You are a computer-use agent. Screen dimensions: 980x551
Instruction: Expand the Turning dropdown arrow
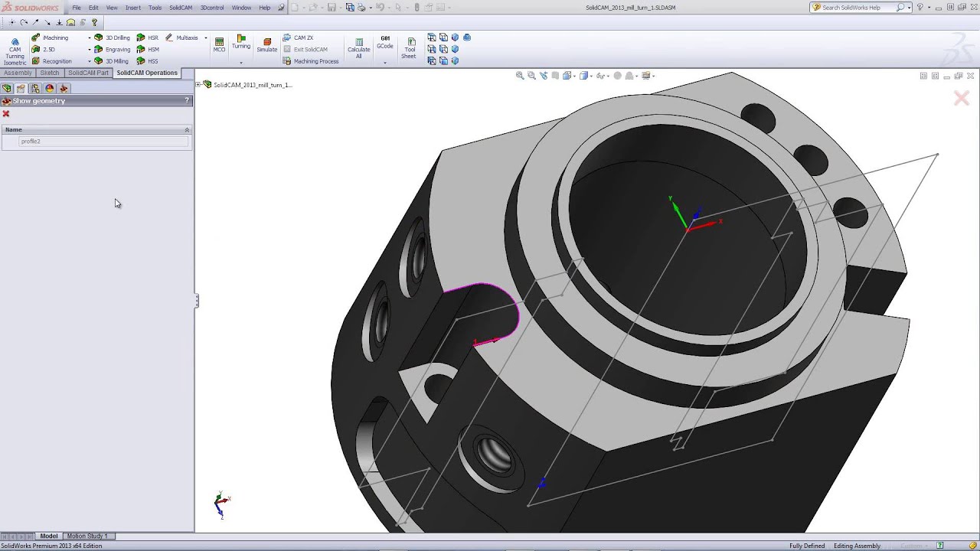pyautogui.click(x=241, y=63)
